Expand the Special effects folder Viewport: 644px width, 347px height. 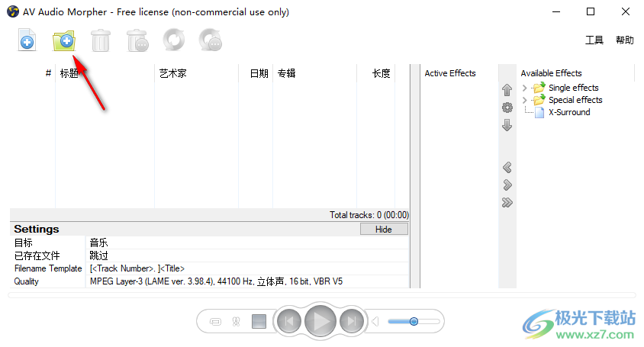[x=525, y=100]
